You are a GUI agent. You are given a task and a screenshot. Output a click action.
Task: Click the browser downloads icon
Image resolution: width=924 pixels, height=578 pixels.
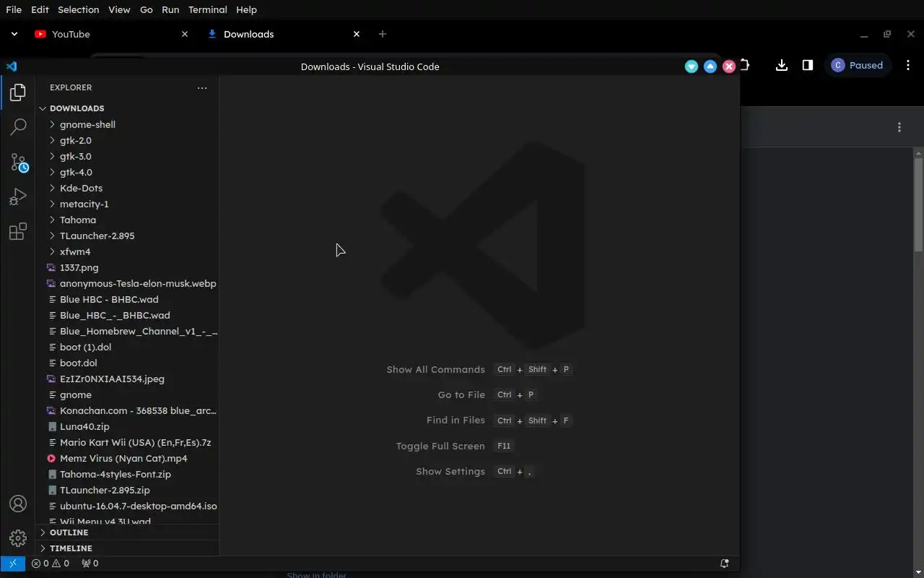[x=781, y=65]
